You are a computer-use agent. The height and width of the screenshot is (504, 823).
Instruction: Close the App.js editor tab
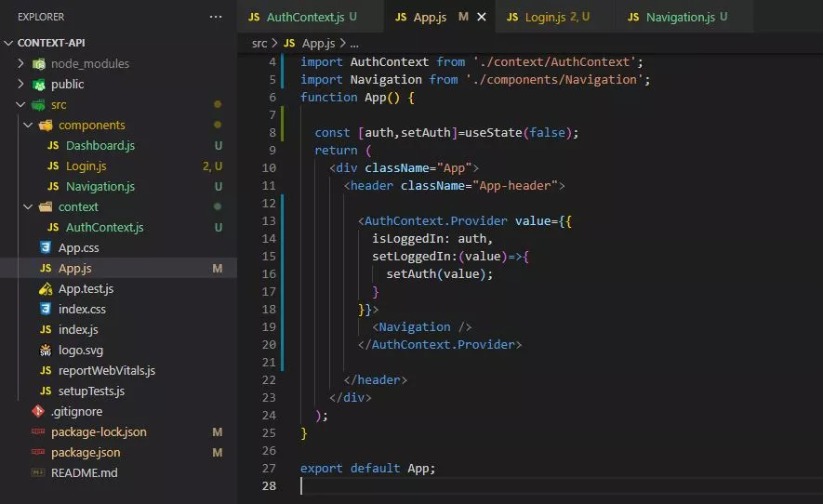point(482,17)
